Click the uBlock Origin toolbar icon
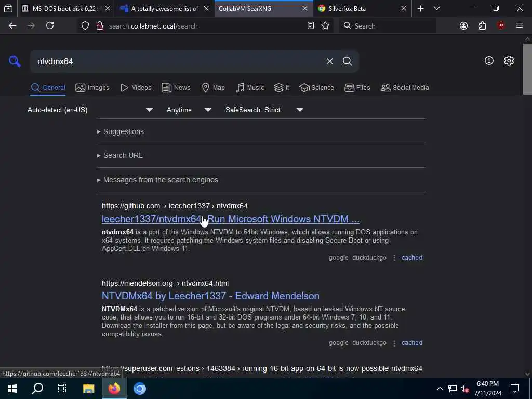The height and width of the screenshot is (399, 532). (501, 25)
